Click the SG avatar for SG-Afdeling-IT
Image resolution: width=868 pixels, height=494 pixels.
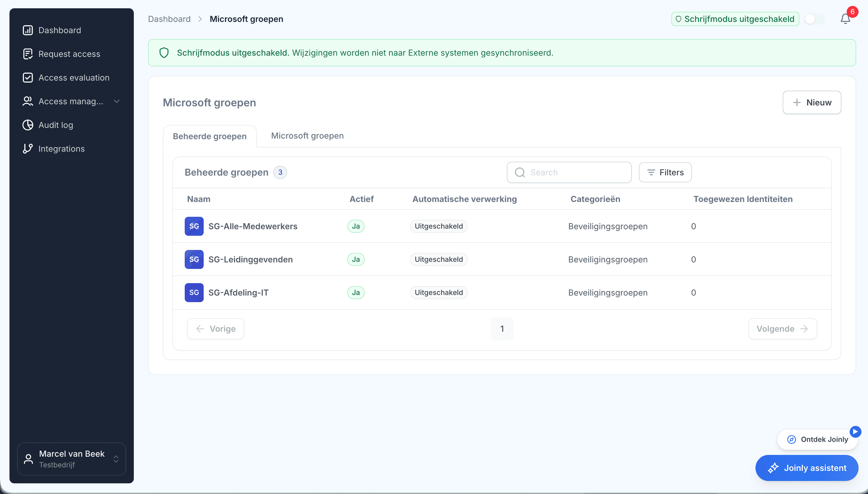point(194,293)
